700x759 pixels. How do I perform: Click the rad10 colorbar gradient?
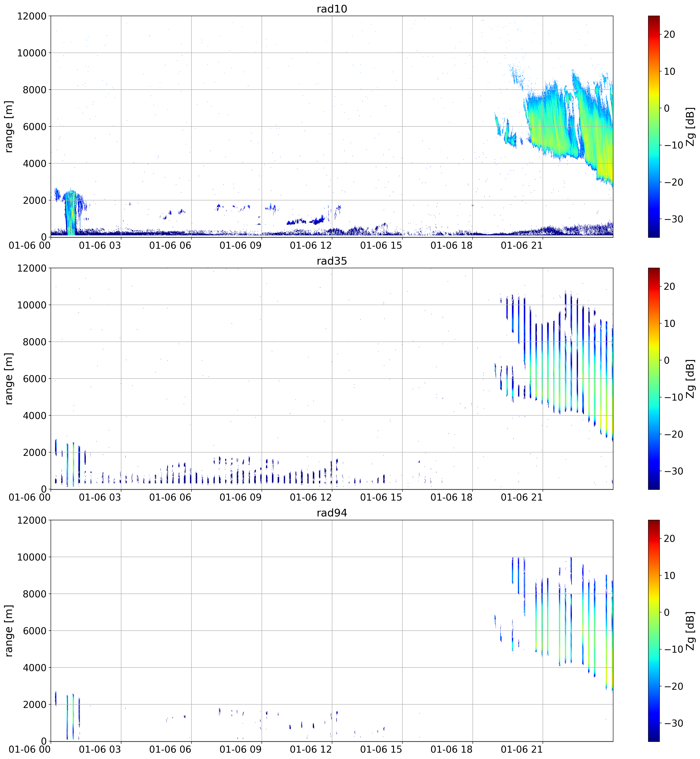[654, 126]
